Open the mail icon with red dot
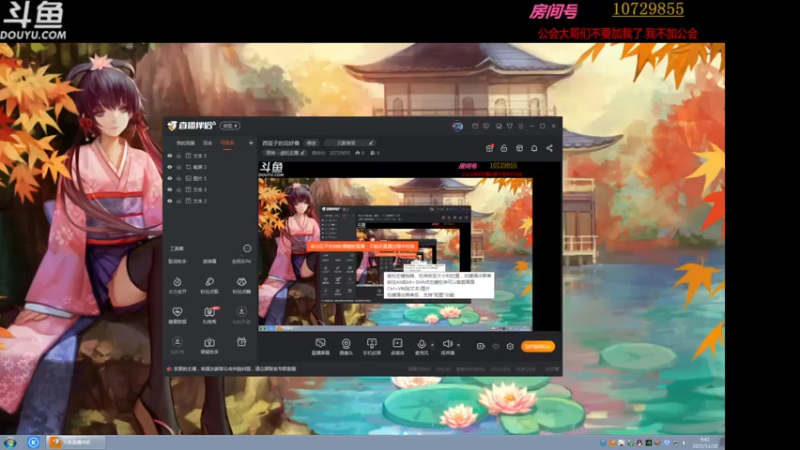Image resolution: width=800 pixels, height=450 pixels. click(475, 126)
